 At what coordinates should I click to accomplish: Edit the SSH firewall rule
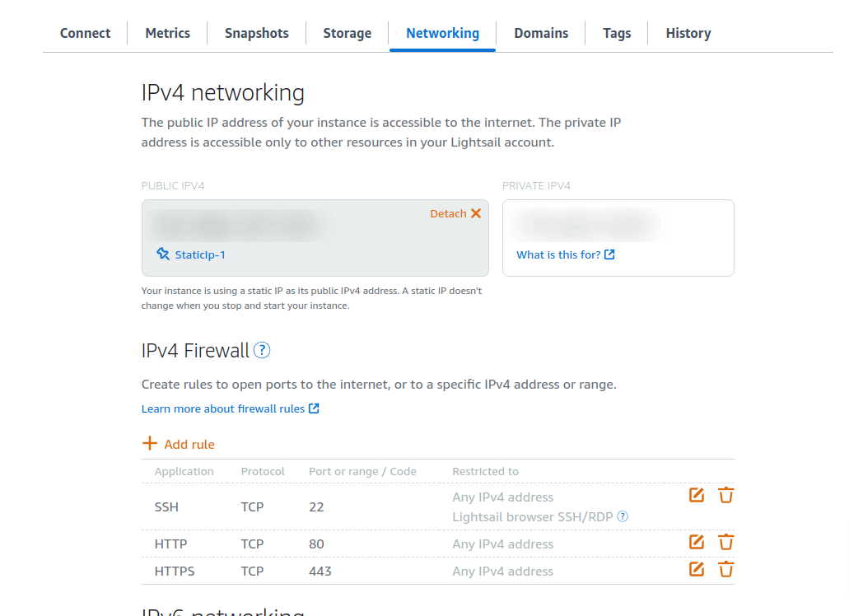[x=697, y=495]
